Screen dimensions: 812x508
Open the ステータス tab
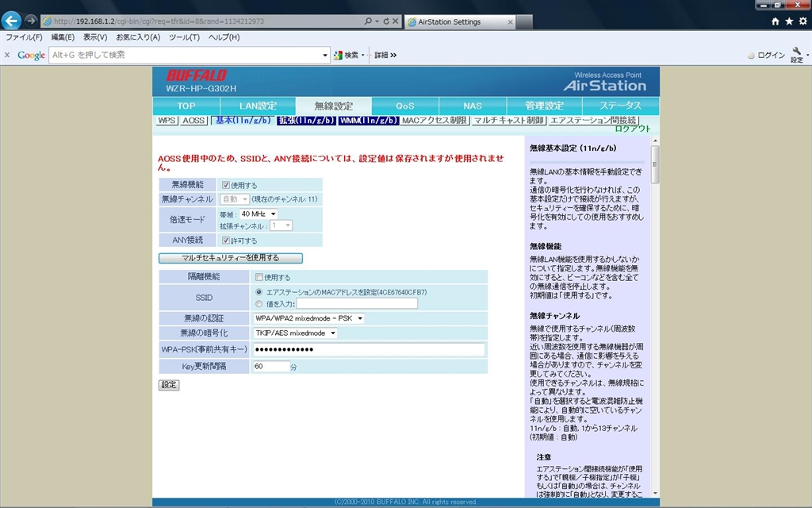[620, 106]
